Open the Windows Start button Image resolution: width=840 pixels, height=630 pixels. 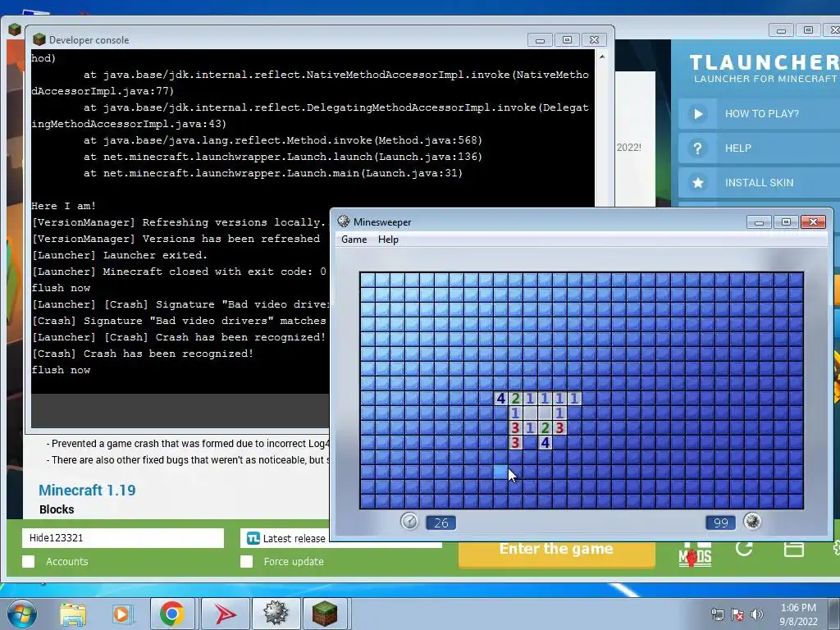tap(21, 614)
